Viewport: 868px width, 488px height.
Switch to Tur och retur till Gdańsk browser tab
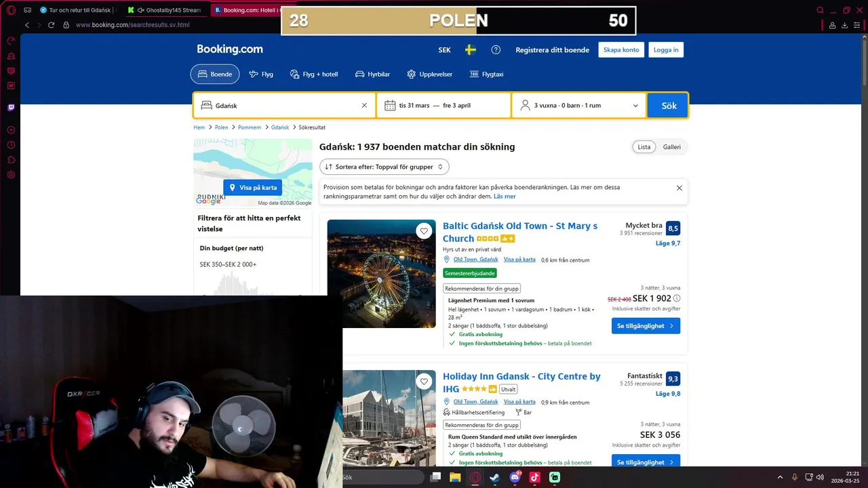[x=77, y=10]
